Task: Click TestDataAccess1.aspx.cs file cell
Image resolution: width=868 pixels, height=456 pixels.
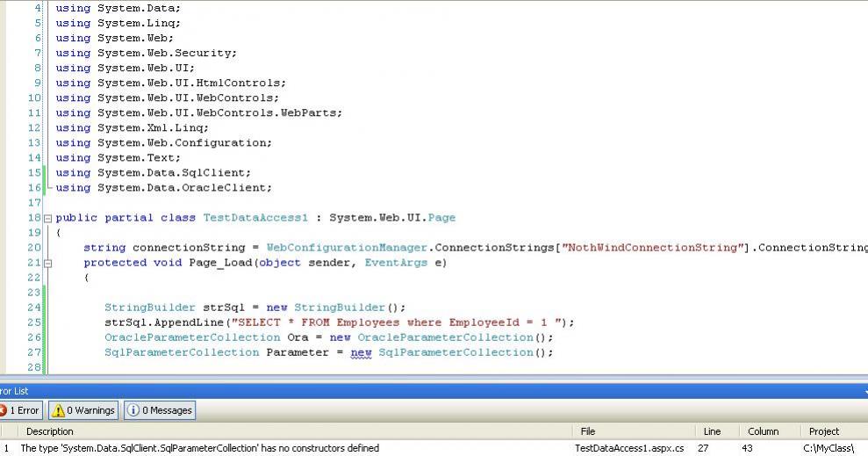Action: coord(629,448)
